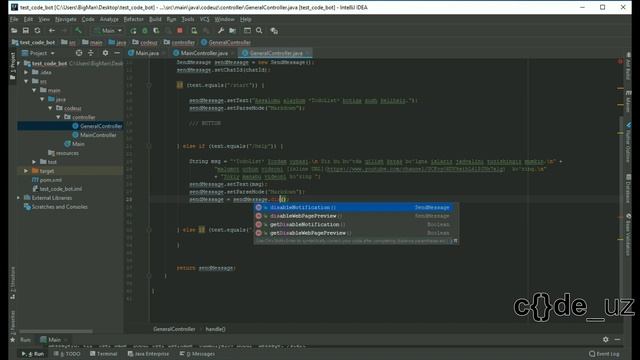Open the Navigate menu
The width and height of the screenshot is (640, 360).
click(66, 19)
